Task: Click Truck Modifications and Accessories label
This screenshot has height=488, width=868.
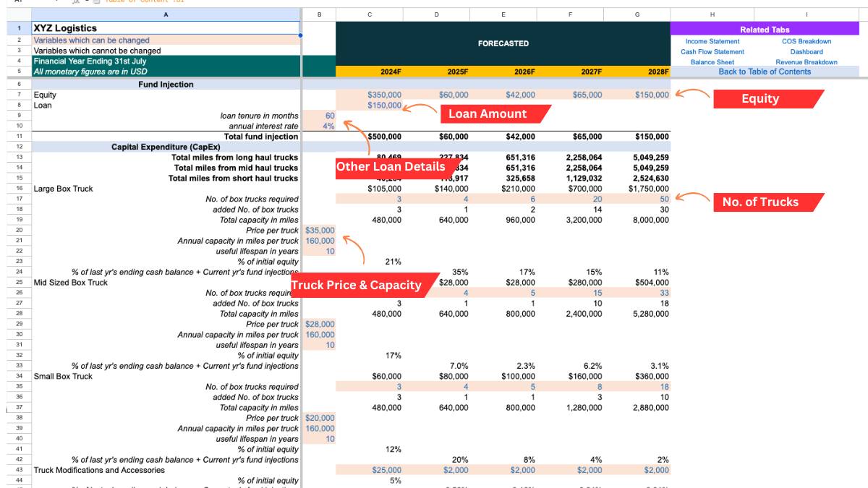Action: click(x=165, y=470)
